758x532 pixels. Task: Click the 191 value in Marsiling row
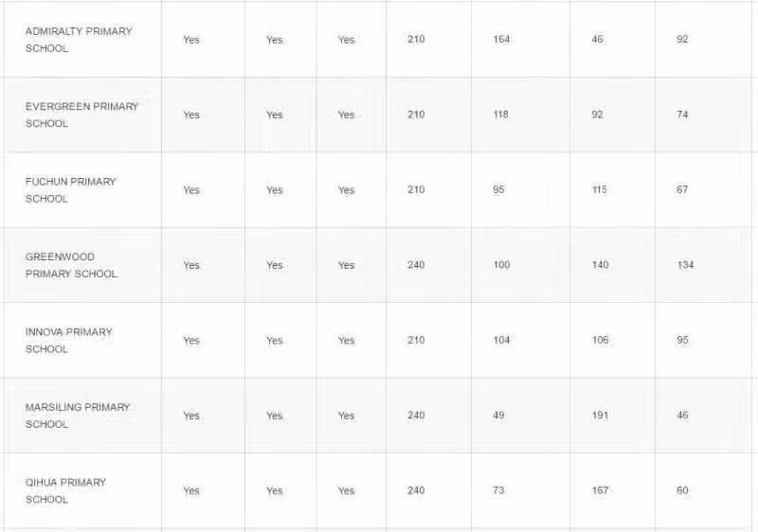pyautogui.click(x=600, y=416)
